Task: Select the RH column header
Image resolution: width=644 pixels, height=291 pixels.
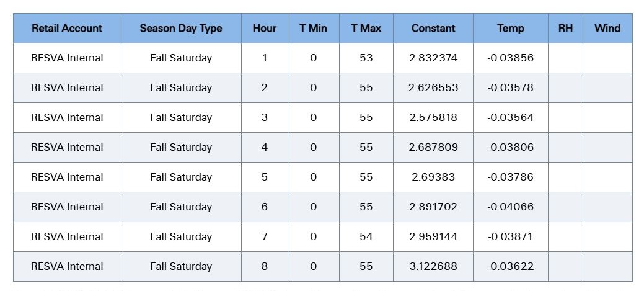Action: coord(565,29)
